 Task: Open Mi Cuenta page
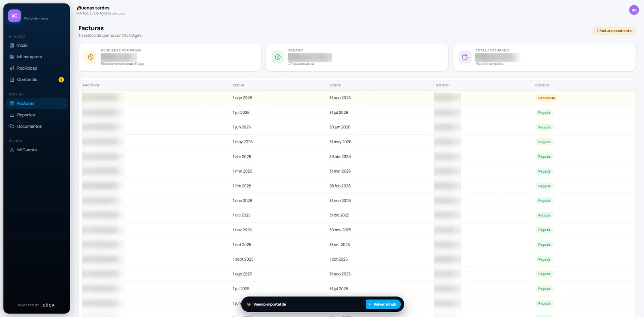pos(37,150)
